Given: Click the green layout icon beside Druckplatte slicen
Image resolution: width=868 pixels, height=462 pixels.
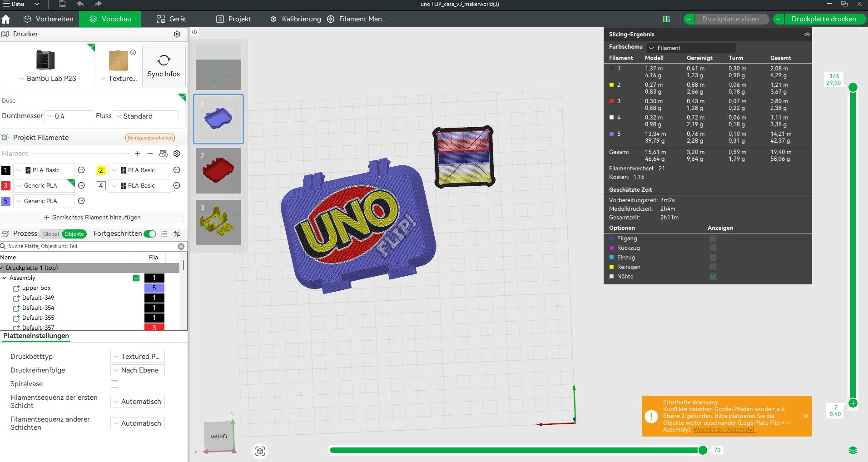Looking at the screenshot, I should [666, 19].
